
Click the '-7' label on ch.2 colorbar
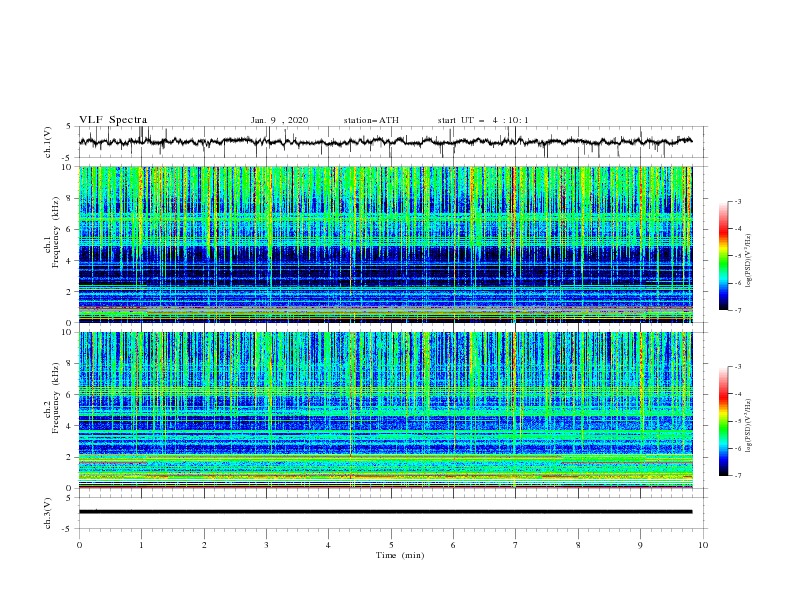738,475
